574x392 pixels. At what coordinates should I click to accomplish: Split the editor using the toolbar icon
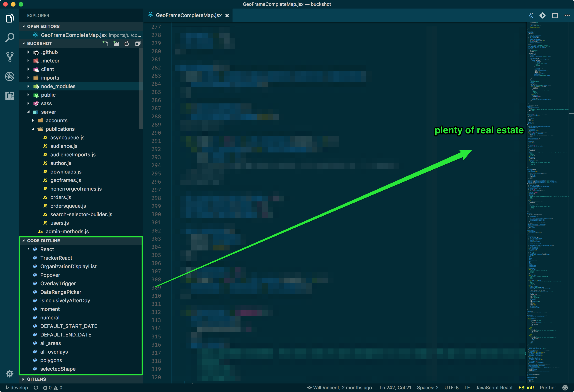pyautogui.click(x=555, y=15)
